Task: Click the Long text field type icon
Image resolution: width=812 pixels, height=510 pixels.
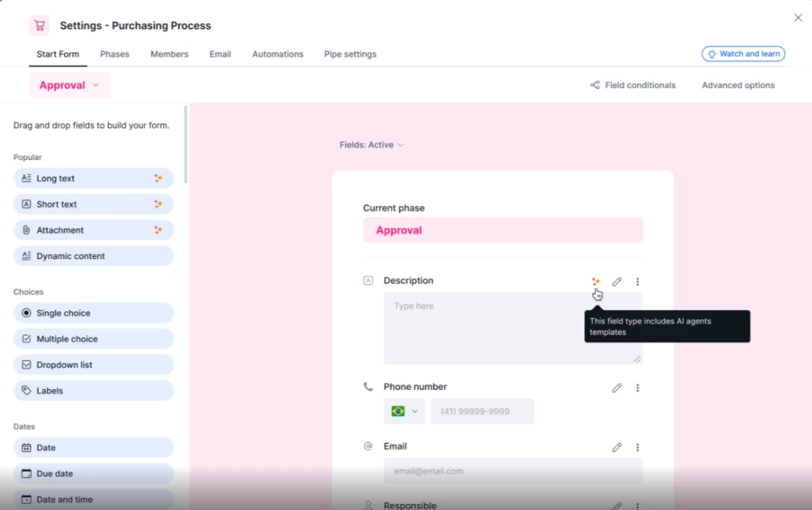Action: (x=26, y=178)
